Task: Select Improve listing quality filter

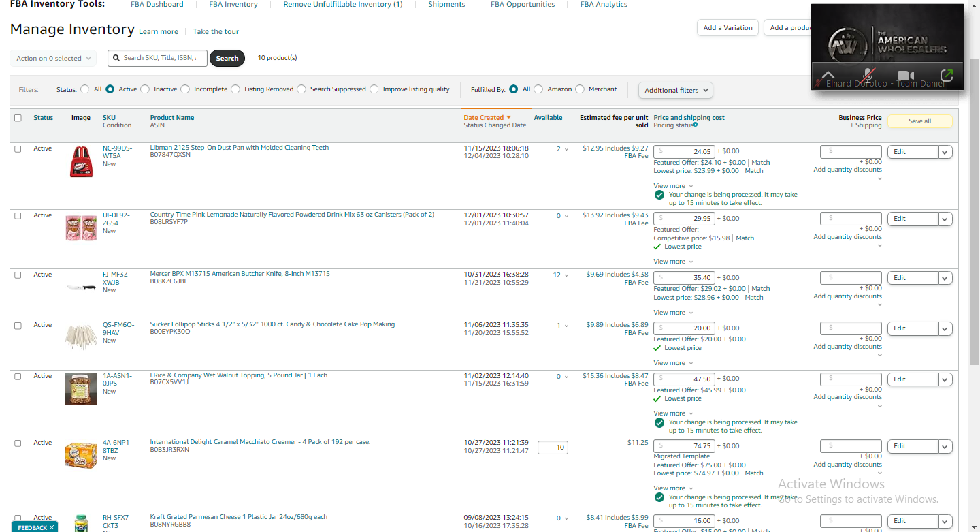Action: tap(374, 89)
